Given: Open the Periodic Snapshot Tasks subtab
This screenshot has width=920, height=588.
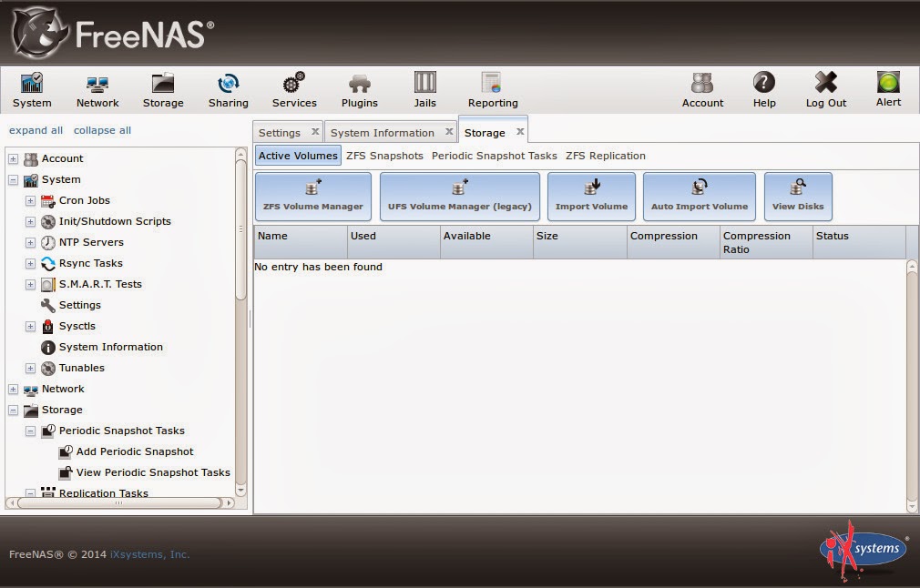Looking at the screenshot, I should [x=494, y=156].
